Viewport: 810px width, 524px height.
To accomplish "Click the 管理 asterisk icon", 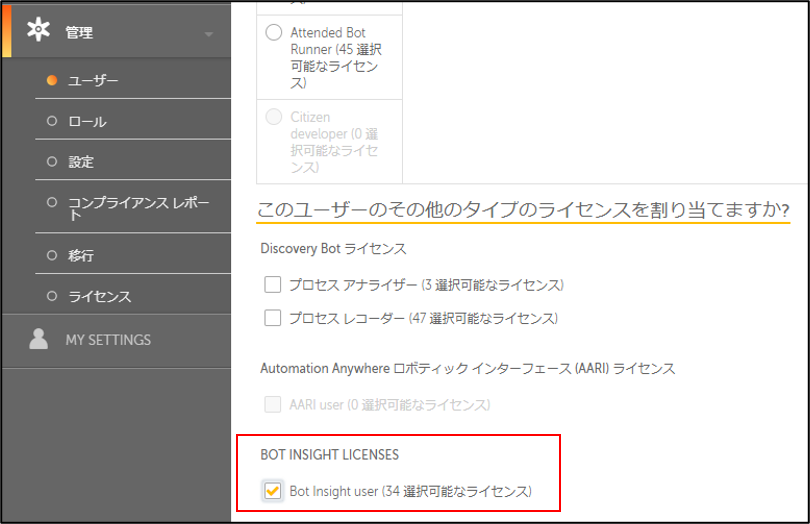I will [x=38, y=30].
